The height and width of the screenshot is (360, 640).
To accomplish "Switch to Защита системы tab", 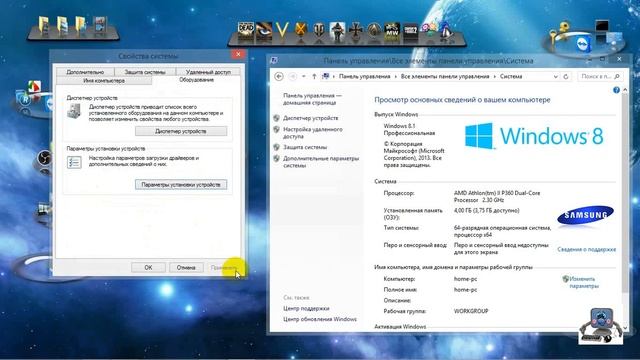I will [145, 72].
